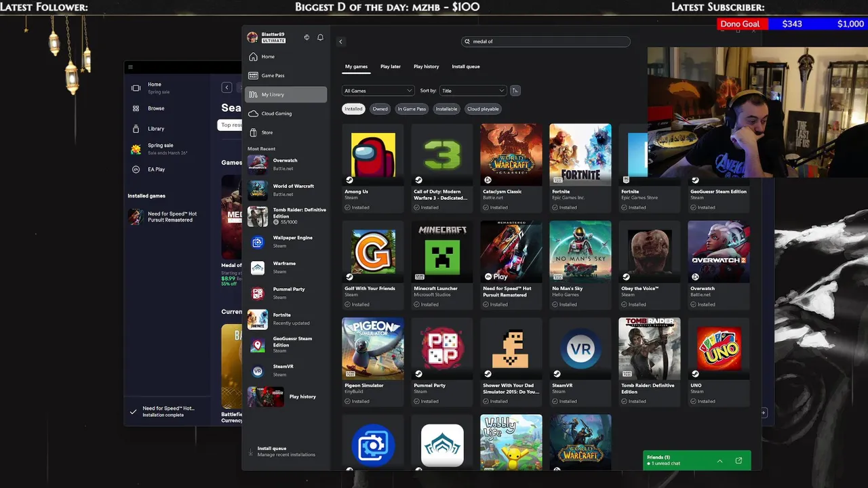The width and height of the screenshot is (868, 488).
Task: Toggle the In Game Pass filter chip
Action: tap(412, 109)
